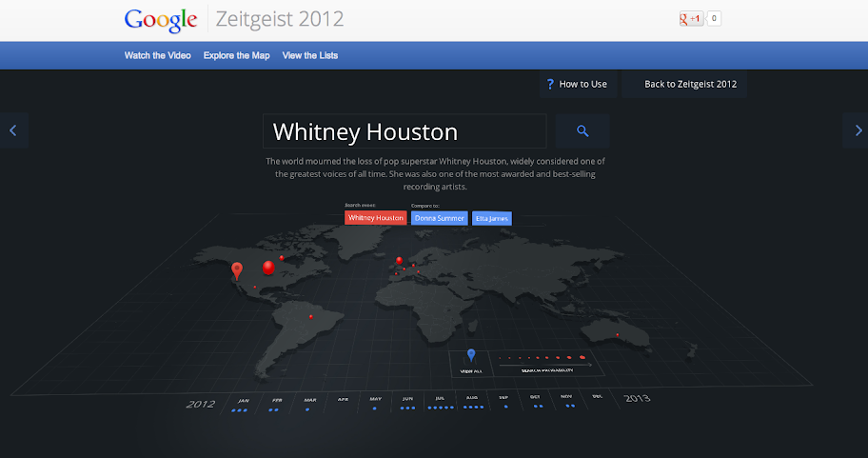Click the red dot on Australia
Screen dimensions: 868x458
pyautogui.click(x=618, y=334)
